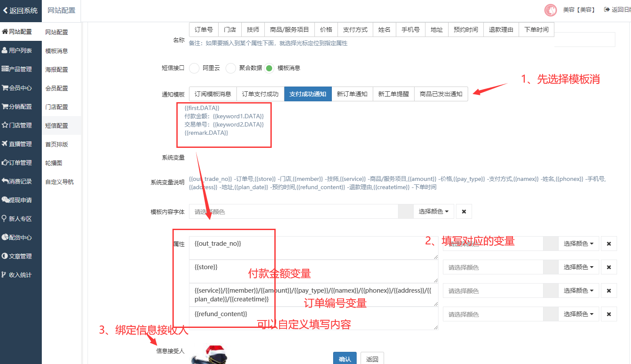
Task: Insert the 价格 variable button
Action: (326, 30)
